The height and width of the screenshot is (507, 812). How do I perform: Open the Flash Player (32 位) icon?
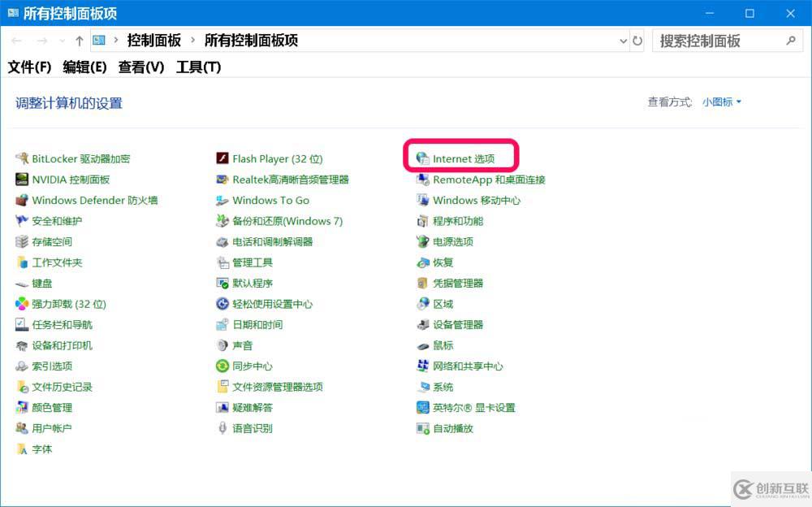click(222, 158)
